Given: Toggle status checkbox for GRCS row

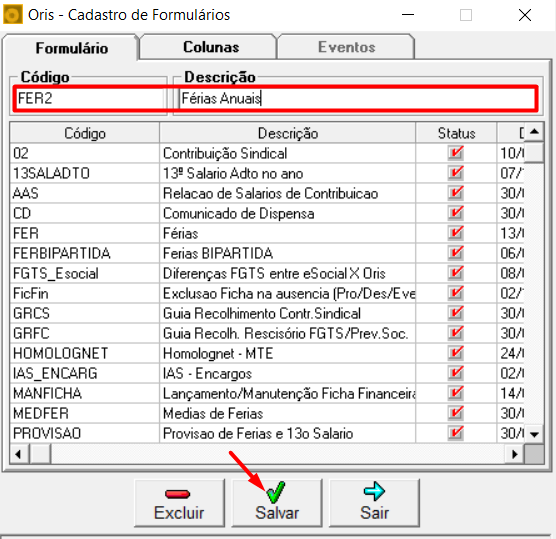Looking at the screenshot, I should [x=456, y=313].
